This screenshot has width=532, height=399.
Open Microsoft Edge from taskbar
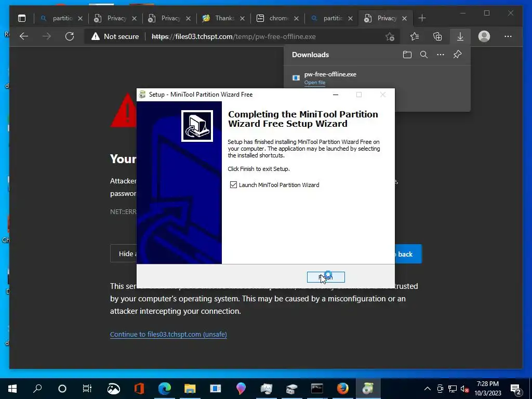(165, 389)
